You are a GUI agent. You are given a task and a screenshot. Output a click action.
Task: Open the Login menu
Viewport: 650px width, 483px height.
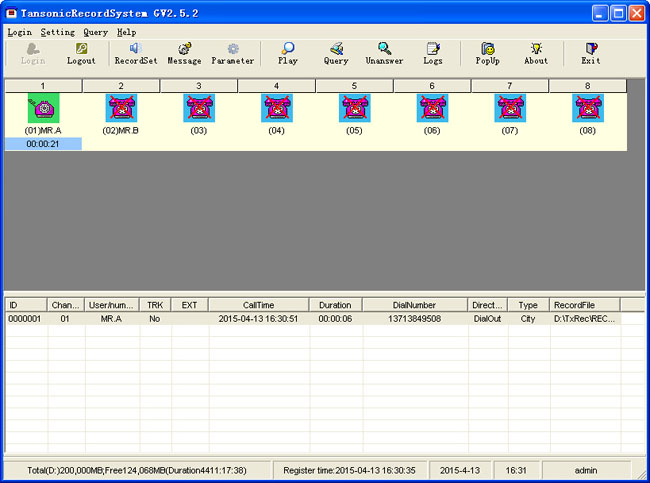tap(19, 32)
